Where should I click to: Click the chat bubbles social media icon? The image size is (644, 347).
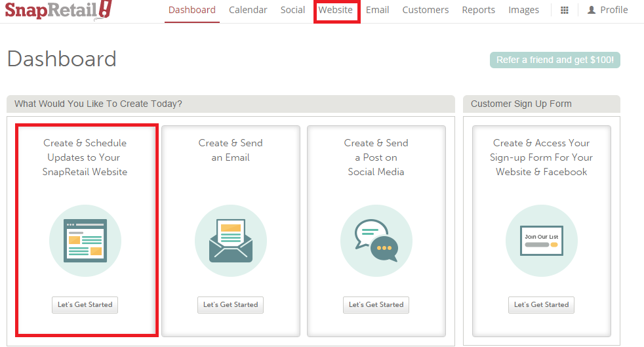click(376, 241)
